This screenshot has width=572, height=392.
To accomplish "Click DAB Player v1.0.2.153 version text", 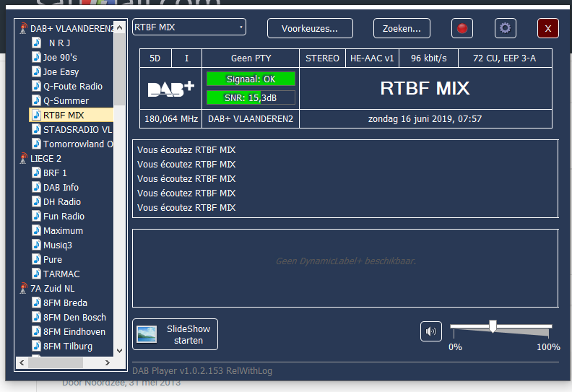I will coord(202,371).
